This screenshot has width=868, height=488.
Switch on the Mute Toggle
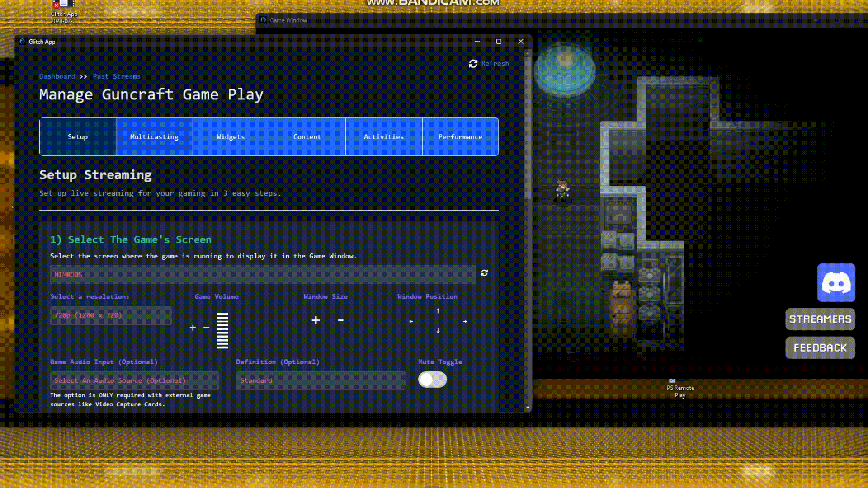pyautogui.click(x=432, y=380)
